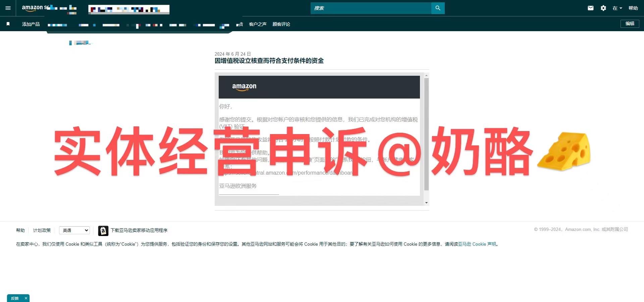Click the 帮助 footer link
Screen dimensions: 644x302
click(20, 230)
